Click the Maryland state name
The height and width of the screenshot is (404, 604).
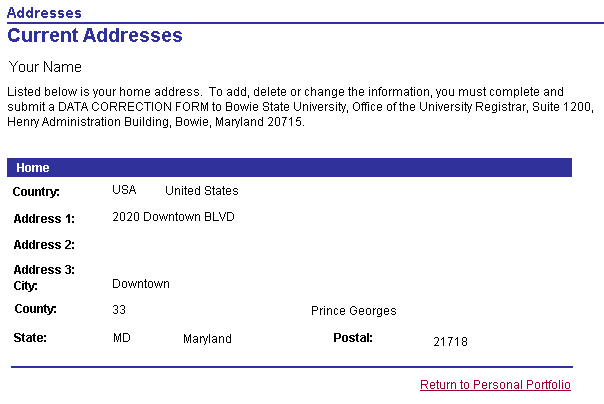click(207, 339)
